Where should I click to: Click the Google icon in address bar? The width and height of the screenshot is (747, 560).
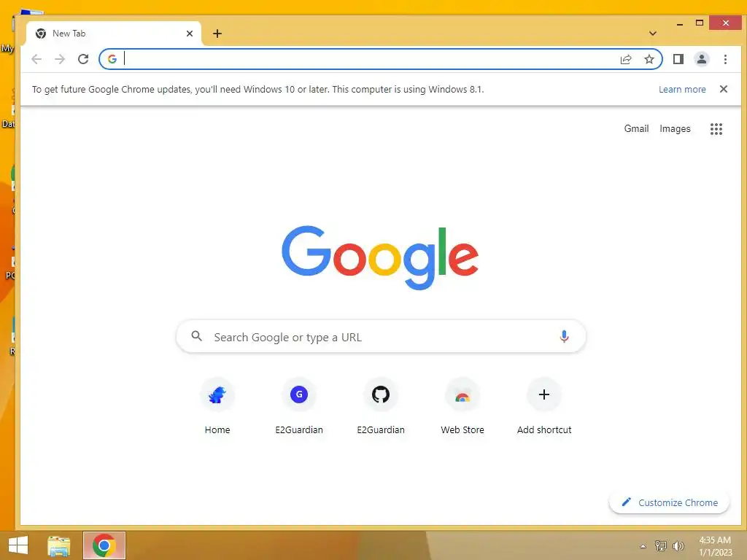(x=112, y=59)
